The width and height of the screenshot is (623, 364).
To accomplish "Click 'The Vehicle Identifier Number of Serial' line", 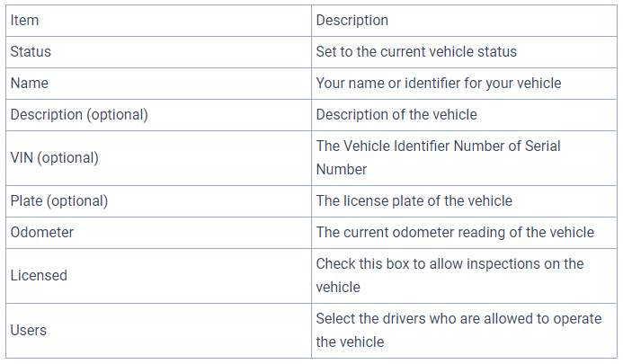I will pyautogui.click(x=439, y=146).
